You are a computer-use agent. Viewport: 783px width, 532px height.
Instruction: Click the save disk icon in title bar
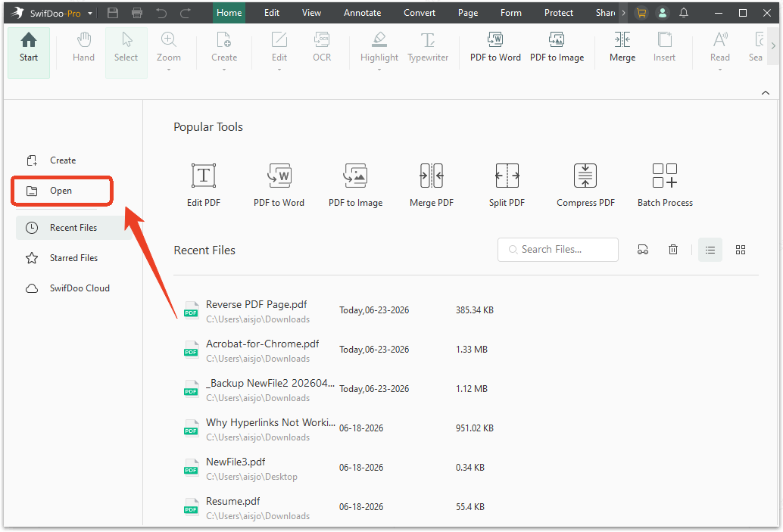pyautogui.click(x=113, y=13)
